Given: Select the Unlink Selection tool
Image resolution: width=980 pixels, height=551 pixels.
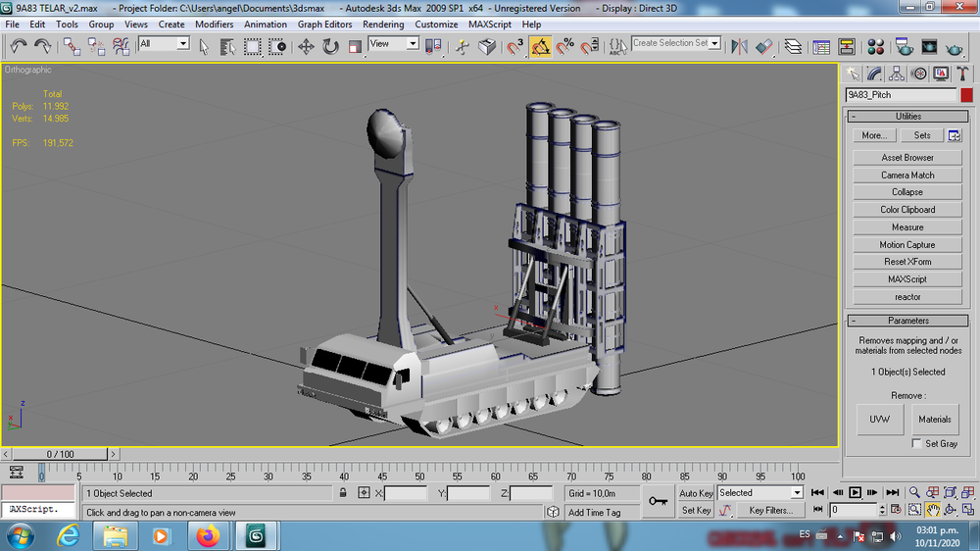Looking at the screenshot, I should point(96,46).
